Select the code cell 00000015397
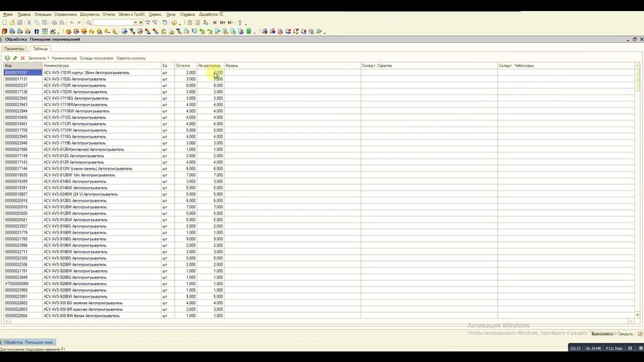Viewport: 644px width, 362px height. [x=23, y=72]
